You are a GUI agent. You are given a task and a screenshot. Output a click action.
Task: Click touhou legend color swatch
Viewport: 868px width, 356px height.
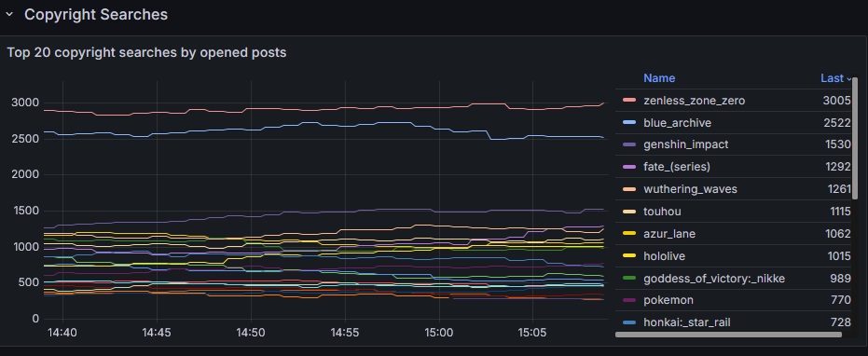point(628,212)
